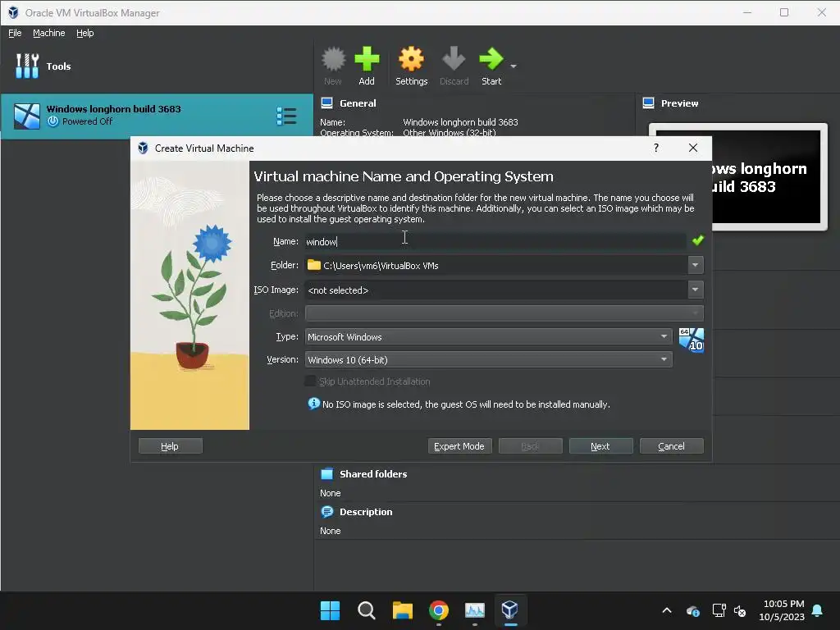Click the dialog help question mark
Viewport: 840px width, 630px height.
(656, 148)
